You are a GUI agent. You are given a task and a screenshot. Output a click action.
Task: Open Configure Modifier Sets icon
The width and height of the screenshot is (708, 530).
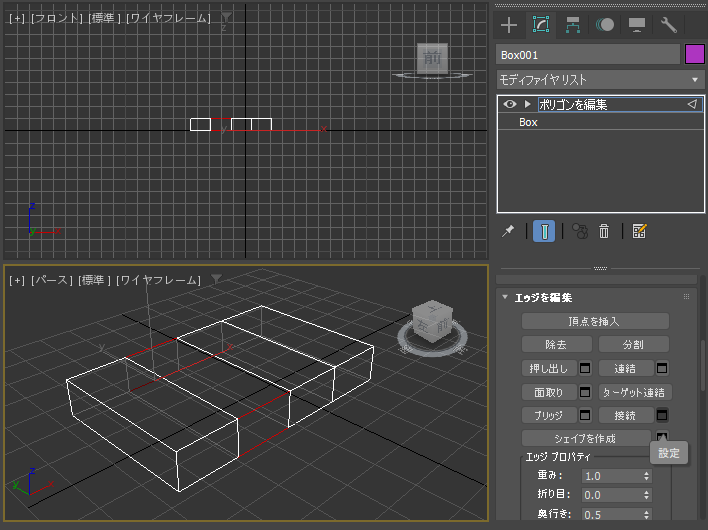tap(640, 231)
